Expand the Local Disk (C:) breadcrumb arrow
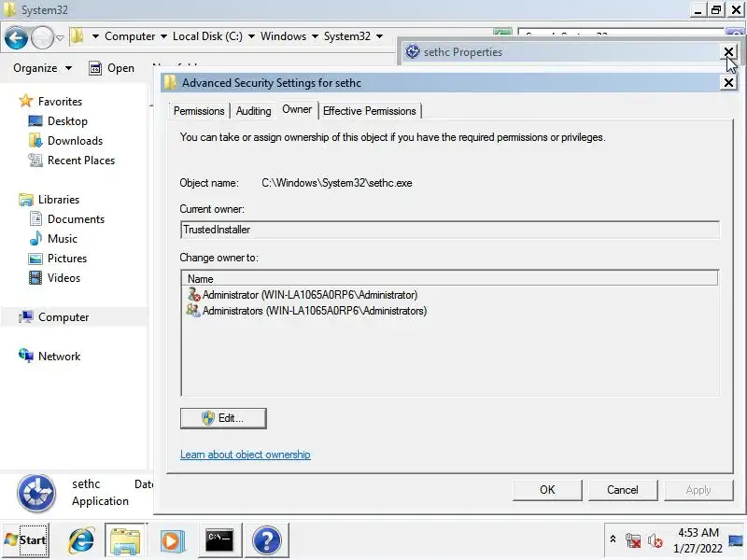Screen dimensions: 747x560 (251, 36)
